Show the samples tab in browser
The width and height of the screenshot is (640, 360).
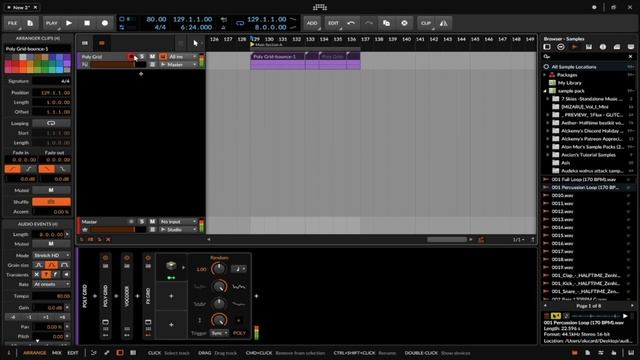coord(574,47)
